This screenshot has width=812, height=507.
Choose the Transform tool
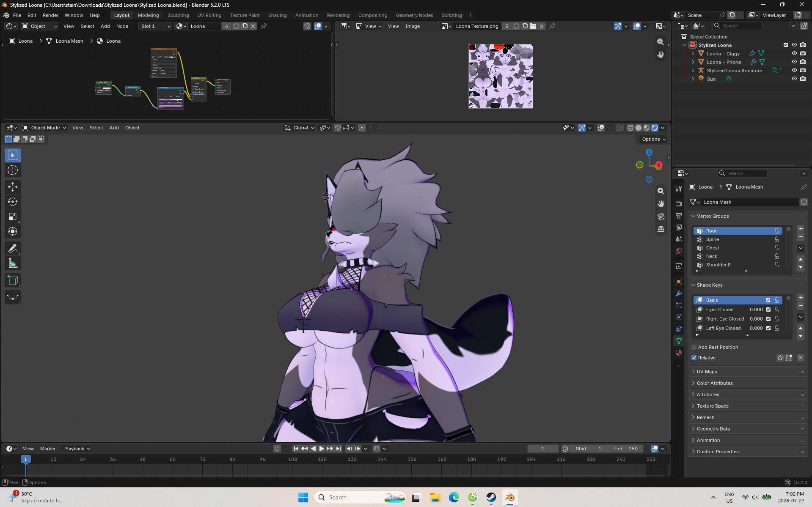(x=13, y=232)
